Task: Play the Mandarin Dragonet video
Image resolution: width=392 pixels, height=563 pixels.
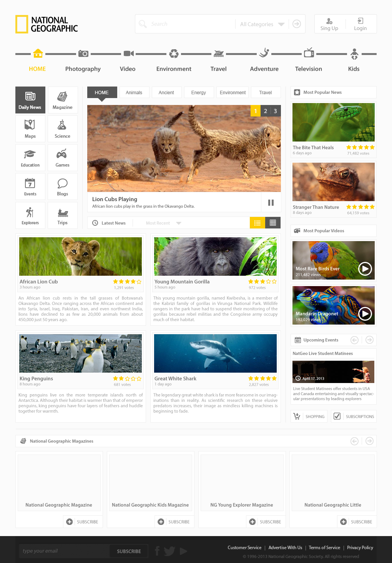Action: (365, 314)
